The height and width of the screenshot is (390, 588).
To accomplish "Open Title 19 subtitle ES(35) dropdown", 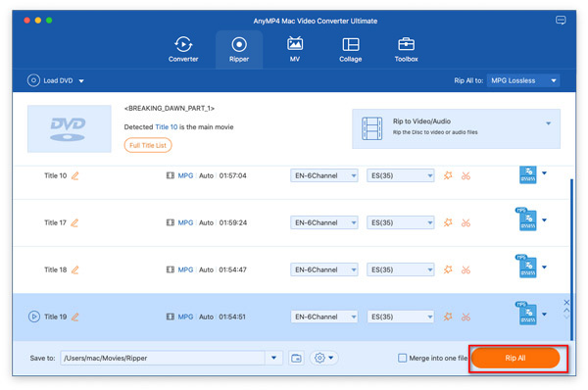I will click(x=401, y=317).
